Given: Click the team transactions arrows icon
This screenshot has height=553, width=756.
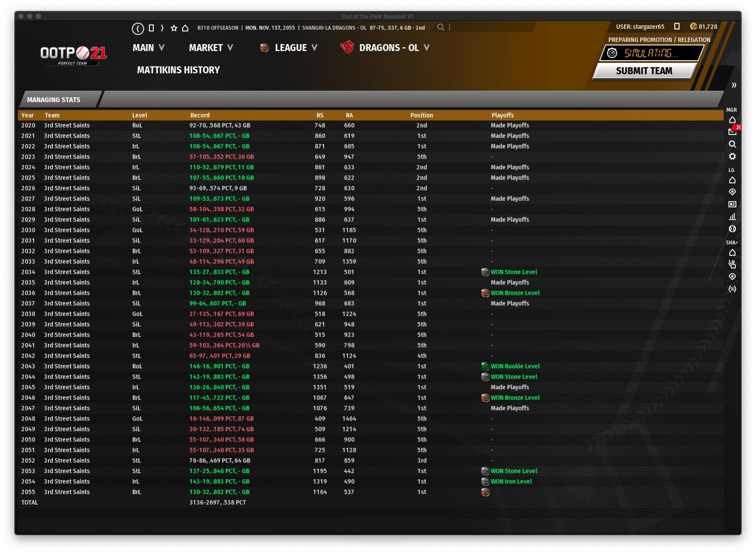Looking at the screenshot, I should [732, 289].
